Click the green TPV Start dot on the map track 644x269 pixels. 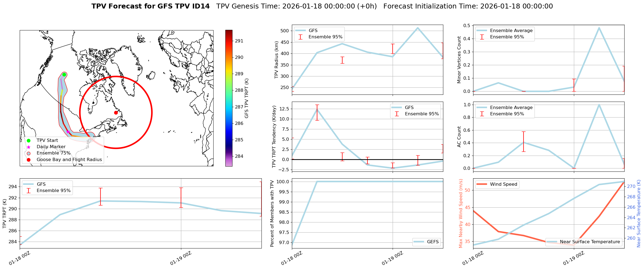(64, 75)
